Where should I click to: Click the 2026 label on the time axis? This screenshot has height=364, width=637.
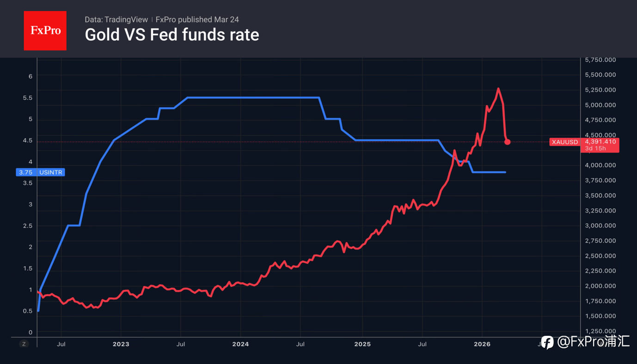tap(482, 344)
